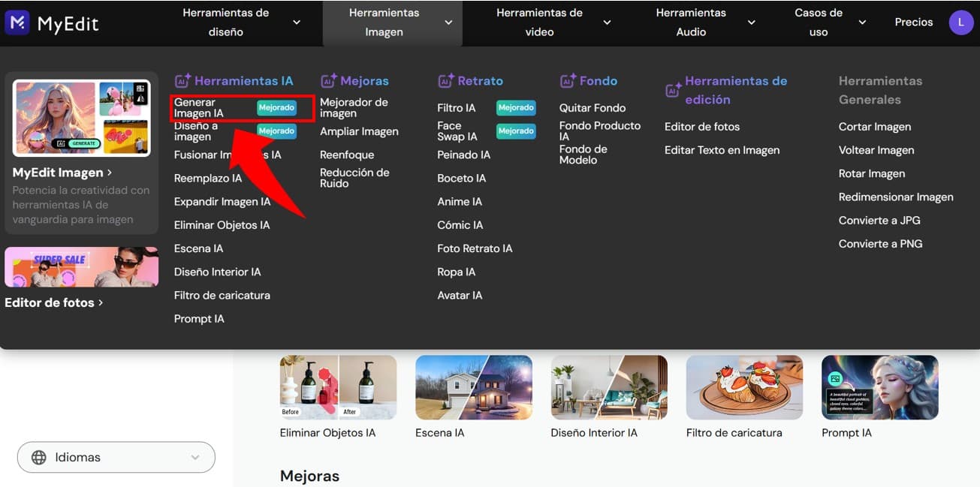The image size is (980, 487).
Task: Click the AI sparkle icon beside Herramientas IA
Action: 182,81
